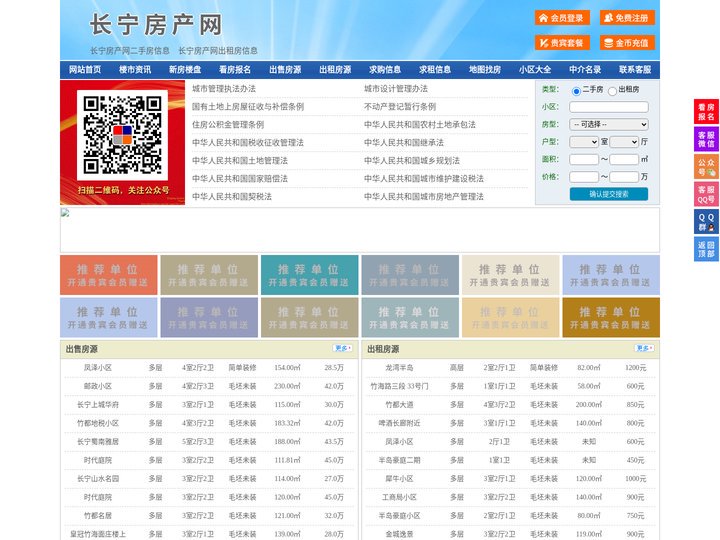Open the 工商局小区 rental listing
Viewport: 720px width, 540px height.
tap(399, 497)
